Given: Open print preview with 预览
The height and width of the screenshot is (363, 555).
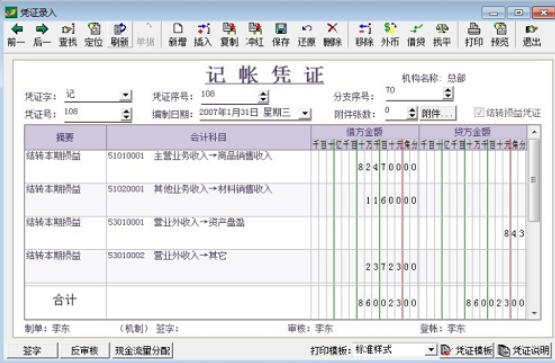Looking at the screenshot, I should (x=500, y=35).
